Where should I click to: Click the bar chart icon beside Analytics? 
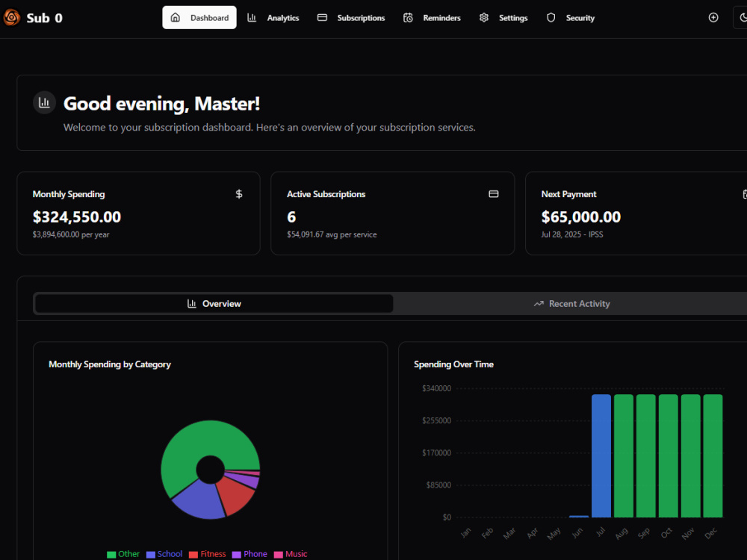coord(252,18)
